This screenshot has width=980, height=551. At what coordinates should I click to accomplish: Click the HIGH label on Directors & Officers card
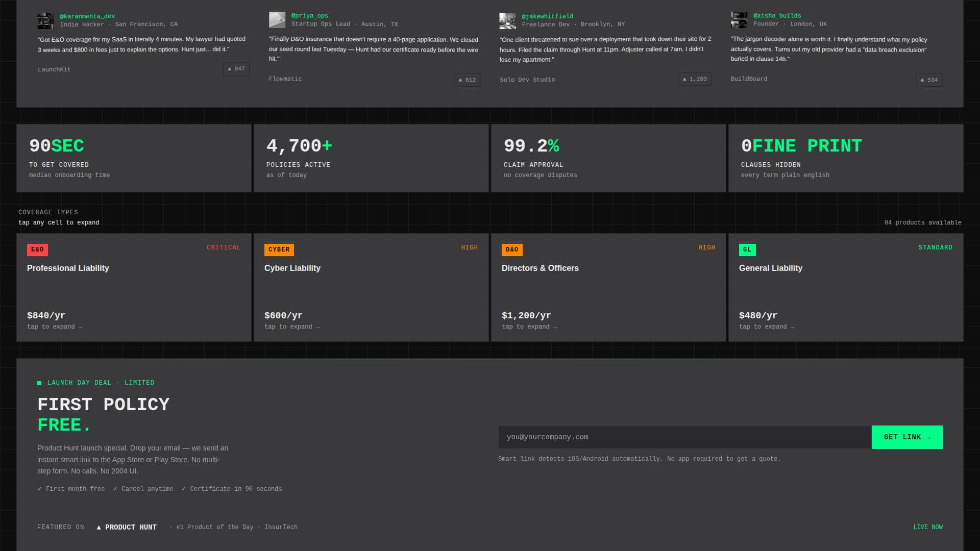pyautogui.click(x=707, y=247)
